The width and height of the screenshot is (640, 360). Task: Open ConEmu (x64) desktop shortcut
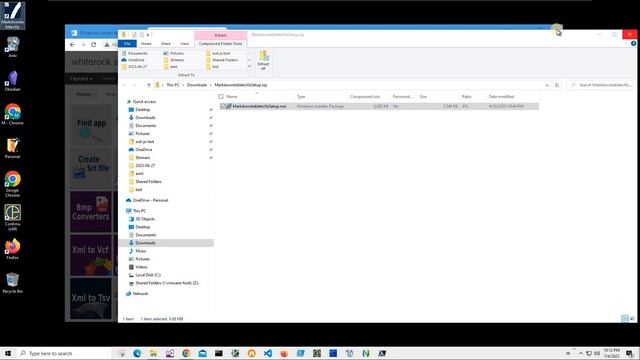(13, 218)
